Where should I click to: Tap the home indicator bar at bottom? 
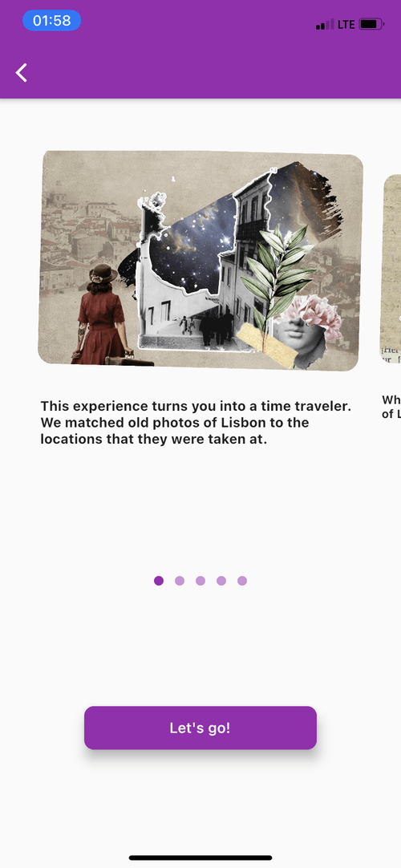200,858
